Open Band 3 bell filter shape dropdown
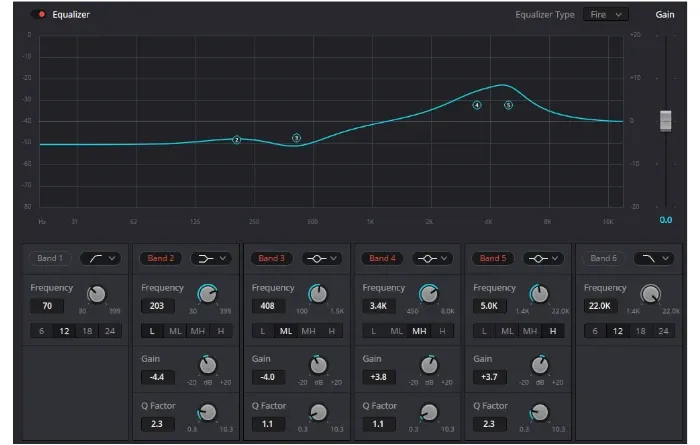This screenshot has height=445, width=700. pyautogui.click(x=322, y=258)
